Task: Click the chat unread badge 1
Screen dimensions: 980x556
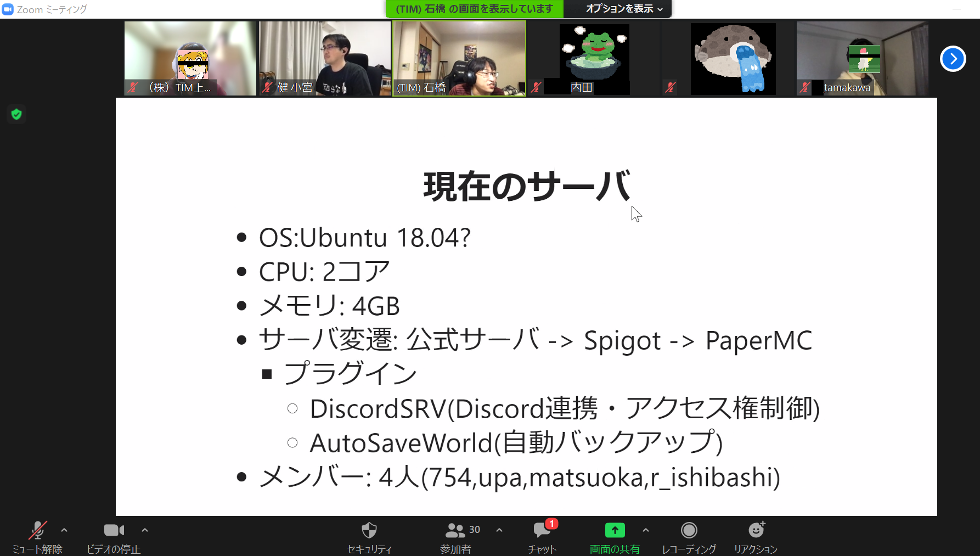Action: click(551, 524)
